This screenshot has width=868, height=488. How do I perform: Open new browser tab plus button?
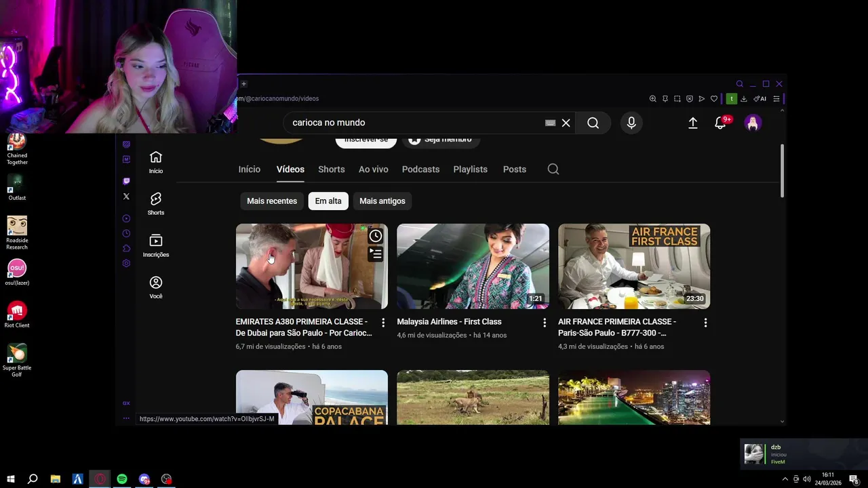(243, 84)
